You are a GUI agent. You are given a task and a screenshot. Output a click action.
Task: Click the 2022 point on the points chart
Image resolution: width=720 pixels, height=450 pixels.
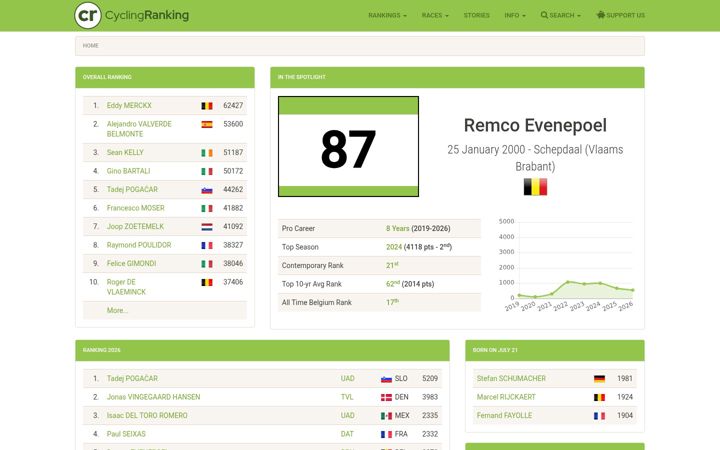568,282
